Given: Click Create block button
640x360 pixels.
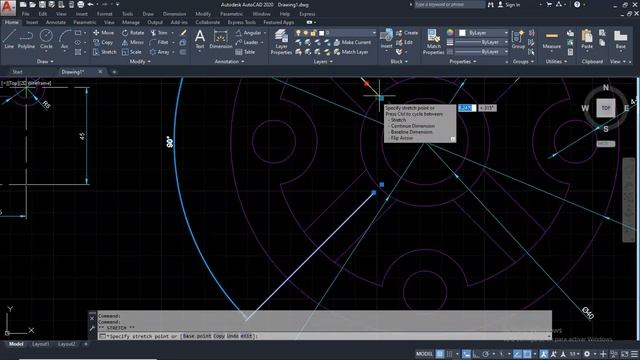Looking at the screenshot, I should tap(407, 33).
